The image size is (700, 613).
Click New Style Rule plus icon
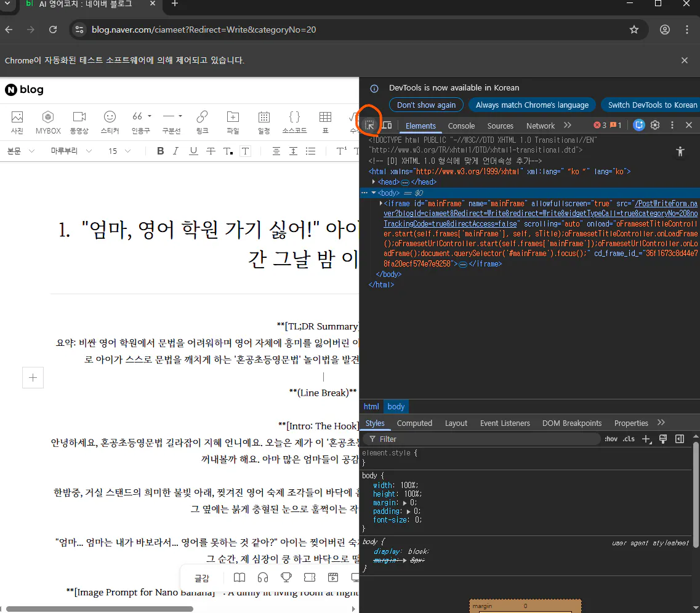tap(646, 439)
